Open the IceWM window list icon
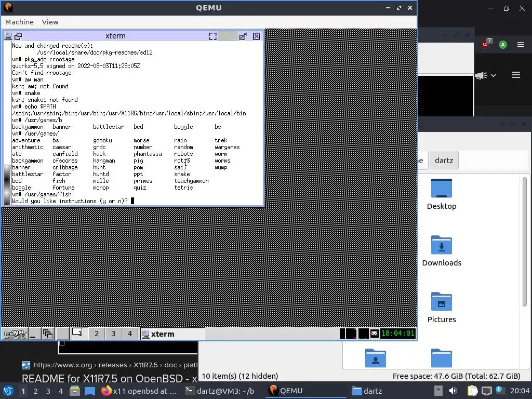Viewport: 532px width, 399px height. click(48, 334)
